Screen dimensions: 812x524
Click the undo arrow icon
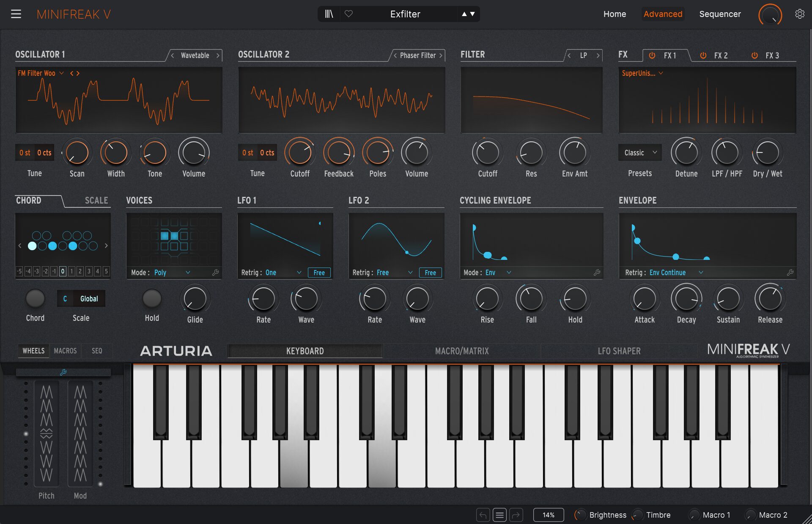pyautogui.click(x=483, y=515)
